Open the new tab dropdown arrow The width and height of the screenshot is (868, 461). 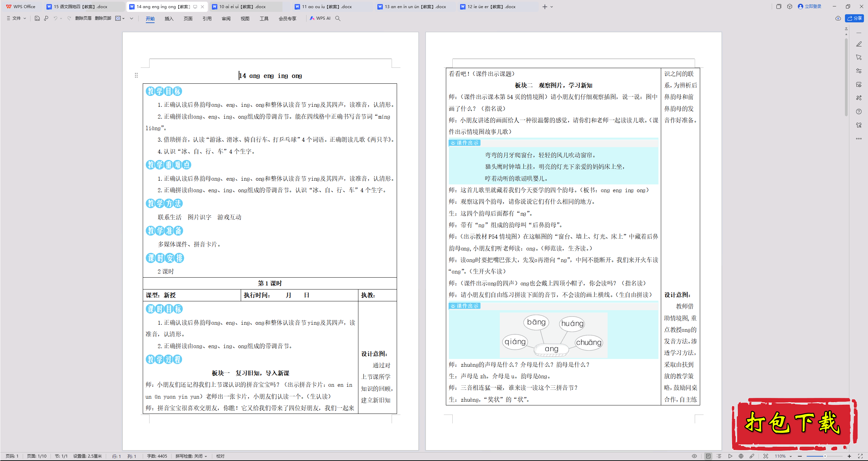(x=552, y=7)
